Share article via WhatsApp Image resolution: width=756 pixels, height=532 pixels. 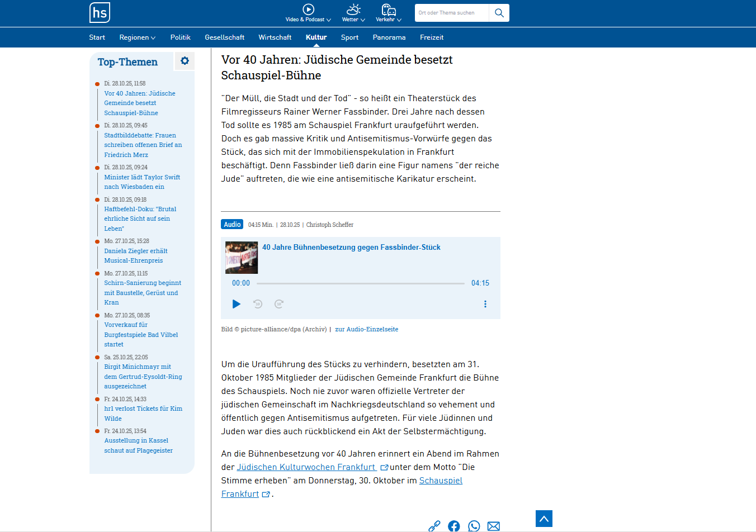click(x=474, y=526)
